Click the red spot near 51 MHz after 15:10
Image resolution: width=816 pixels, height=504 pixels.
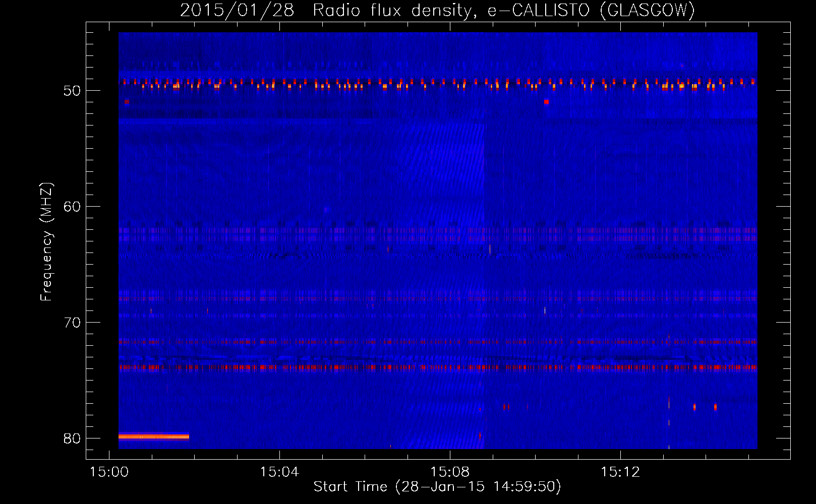point(546,102)
